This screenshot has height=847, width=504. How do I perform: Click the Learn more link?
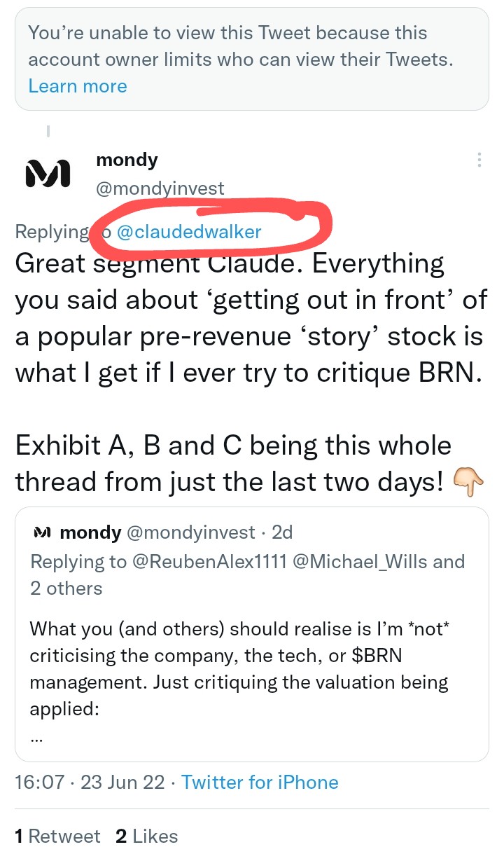[78, 86]
